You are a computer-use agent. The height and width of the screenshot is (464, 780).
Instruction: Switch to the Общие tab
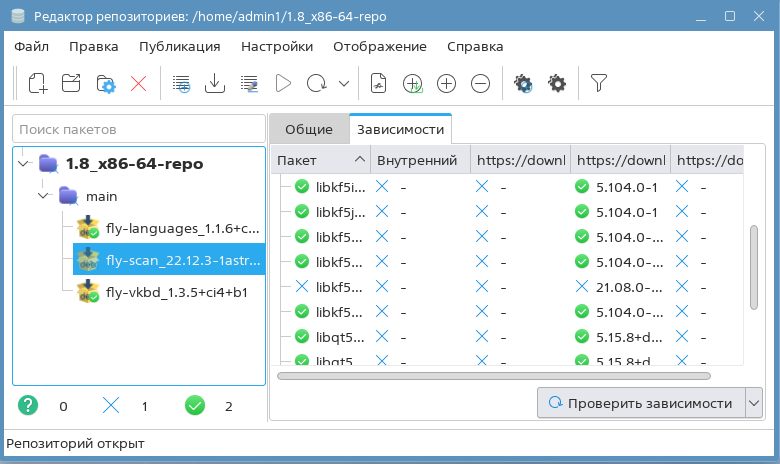point(309,129)
